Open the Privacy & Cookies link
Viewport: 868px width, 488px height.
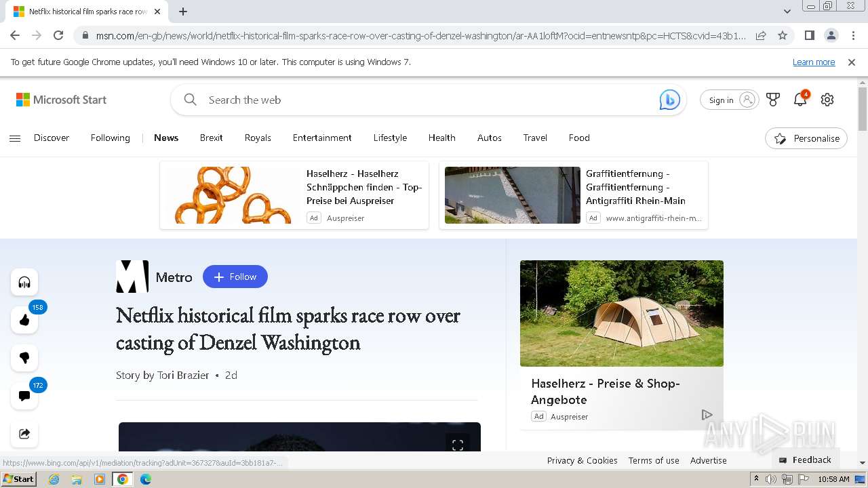(583, 460)
